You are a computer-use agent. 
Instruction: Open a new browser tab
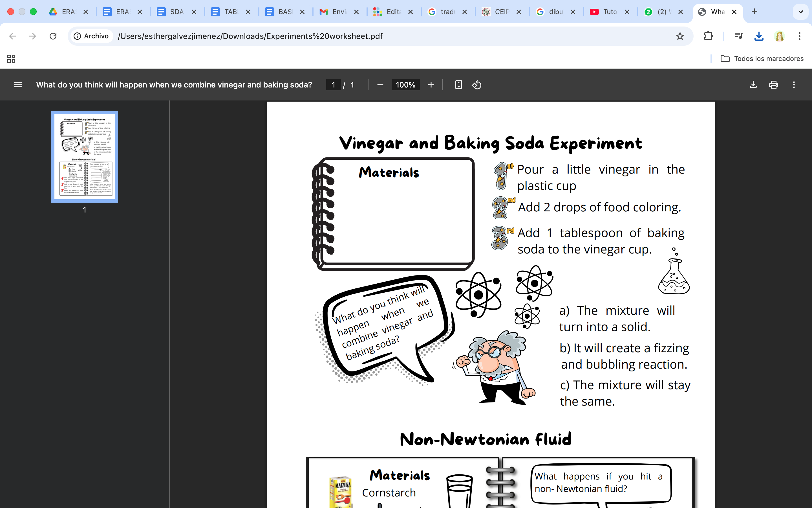pos(754,12)
